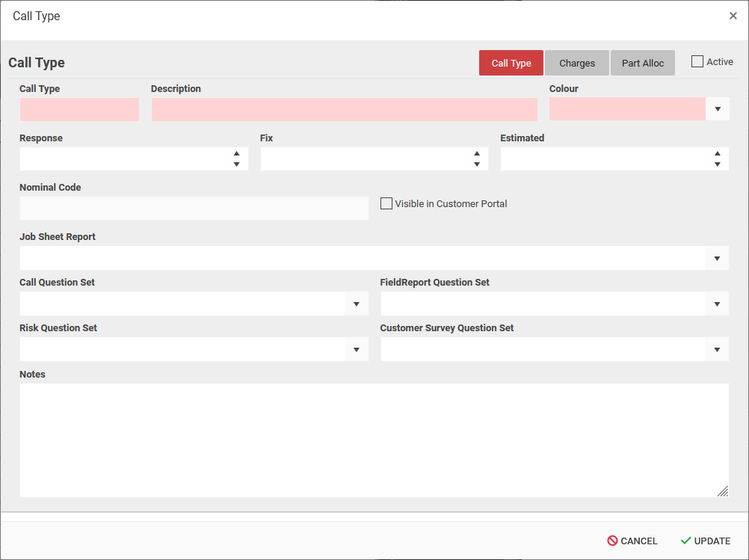The height and width of the screenshot is (560, 749).
Task: Decrement the Fix field spinner
Action: [477, 164]
